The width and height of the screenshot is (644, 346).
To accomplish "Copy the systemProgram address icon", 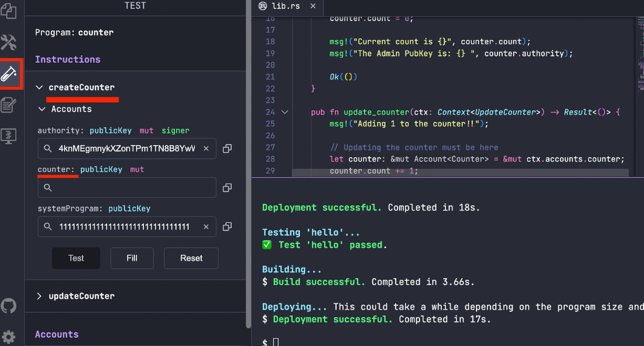I will click(x=227, y=227).
